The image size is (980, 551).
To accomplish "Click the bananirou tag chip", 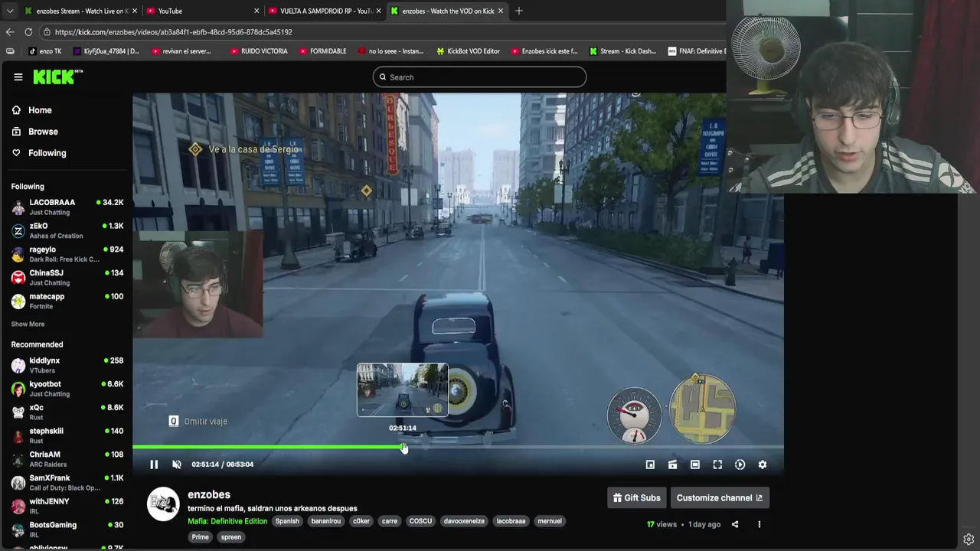I will pos(325,521).
